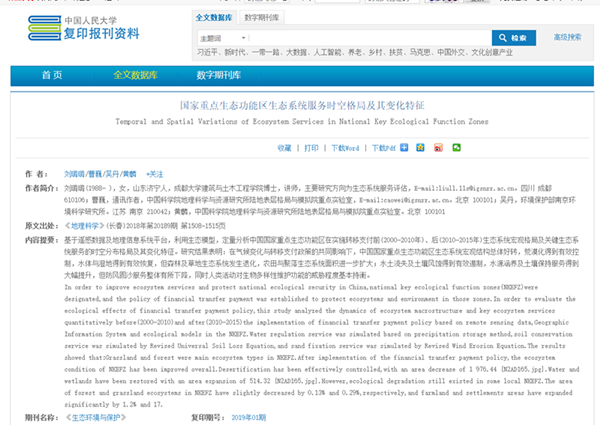Image resolution: width=600 pixels, height=425 pixels.
Task: Go to 首页 in navigation bar
Action: tap(51, 74)
